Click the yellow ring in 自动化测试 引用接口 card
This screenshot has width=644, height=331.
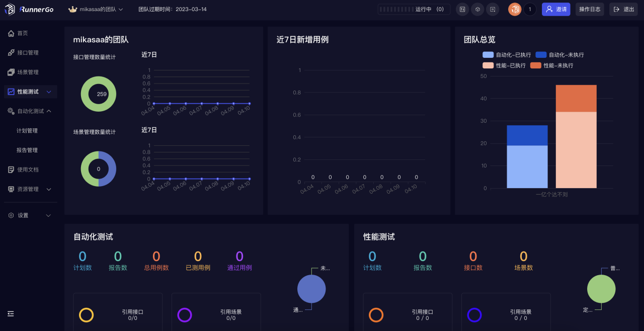tap(87, 315)
